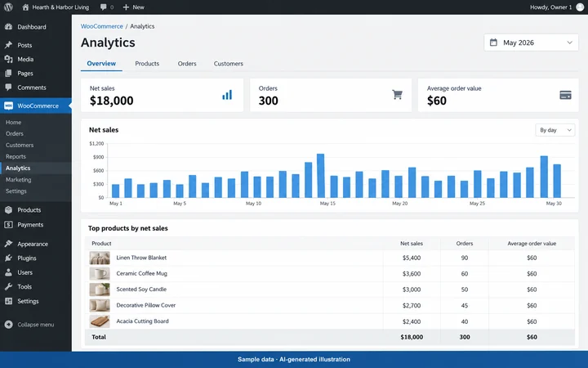Click the Appearance brush icon
The height and width of the screenshot is (368, 588).
pyautogui.click(x=8, y=244)
